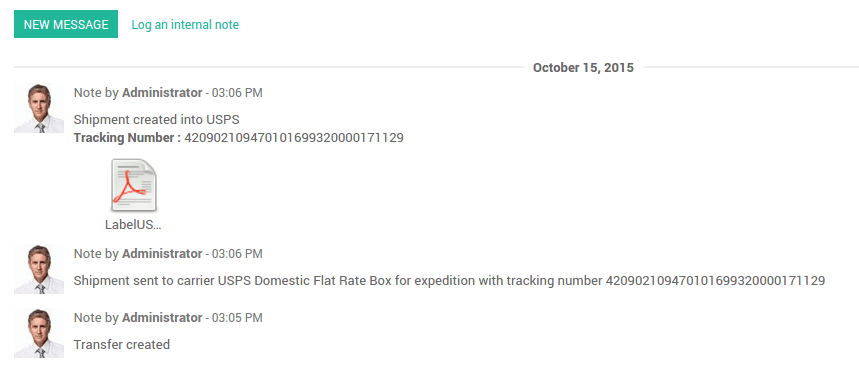
Task: Click timestamp of the Shipment created into USPS note
Action: point(237,93)
